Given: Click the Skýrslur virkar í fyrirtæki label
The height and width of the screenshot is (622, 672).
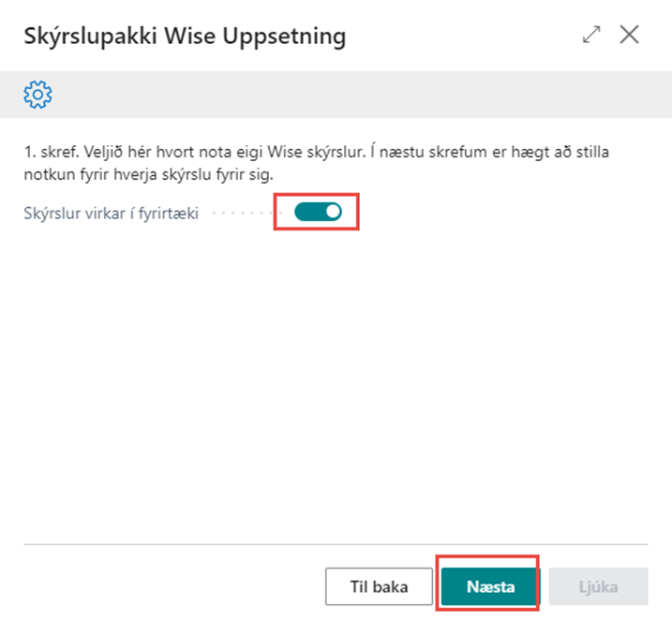Looking at the screenshot, I should pyautogui.click(x=111, y=214).
